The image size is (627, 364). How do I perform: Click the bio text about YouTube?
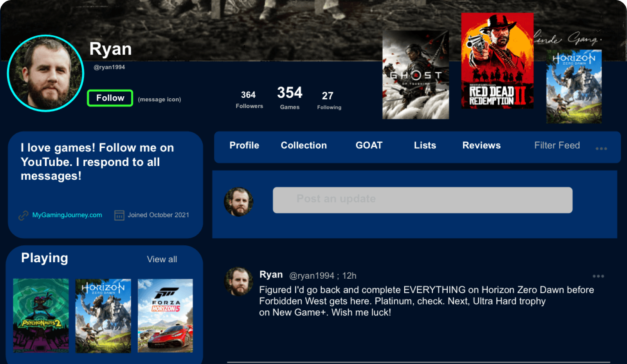coord(97,162)
